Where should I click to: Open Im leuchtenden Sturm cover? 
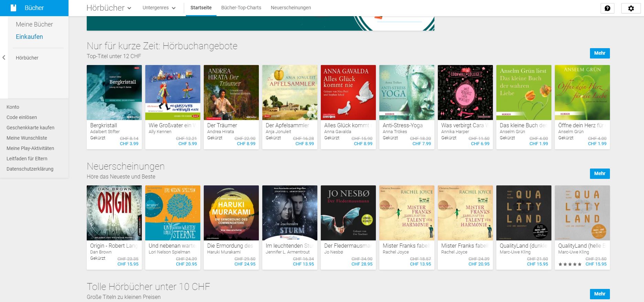290,213
